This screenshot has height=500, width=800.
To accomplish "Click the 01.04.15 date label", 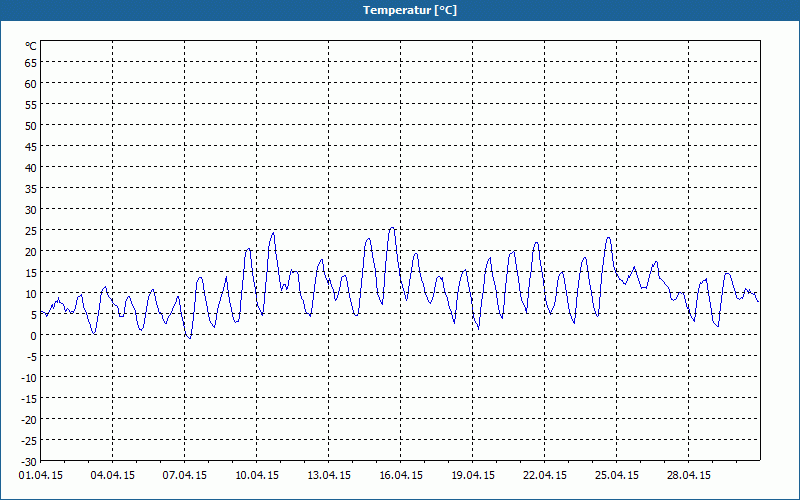I will (41, 476).
